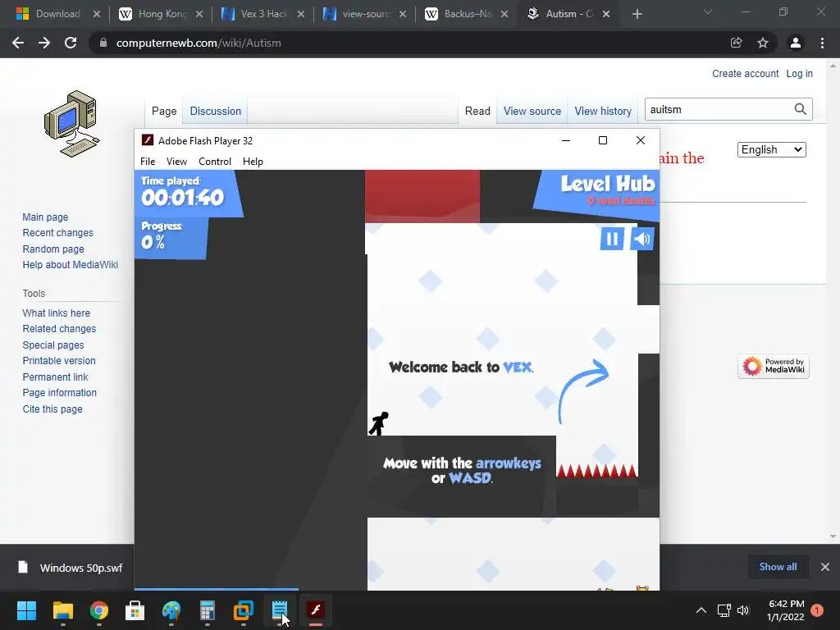Click Show all downloads

(x=778, y=566)
